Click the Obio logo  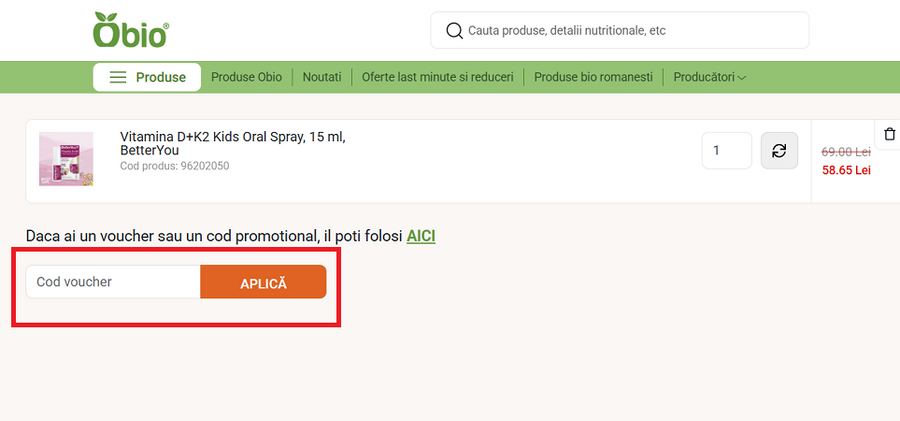130,30
